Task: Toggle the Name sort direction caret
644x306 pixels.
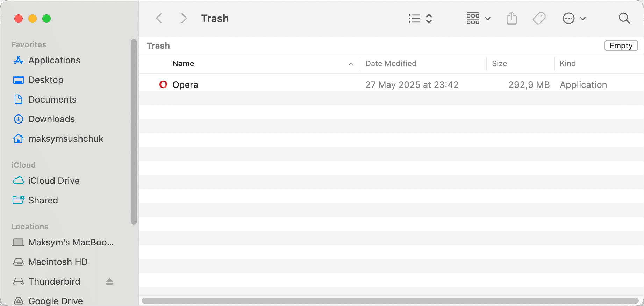Action: (x=351, y=64)
